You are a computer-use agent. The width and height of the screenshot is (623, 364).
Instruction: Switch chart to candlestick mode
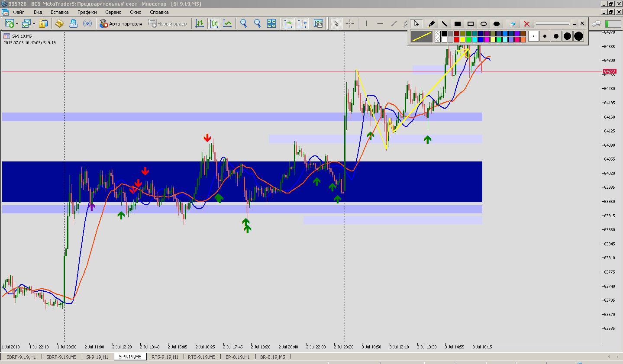coord(213,24)
